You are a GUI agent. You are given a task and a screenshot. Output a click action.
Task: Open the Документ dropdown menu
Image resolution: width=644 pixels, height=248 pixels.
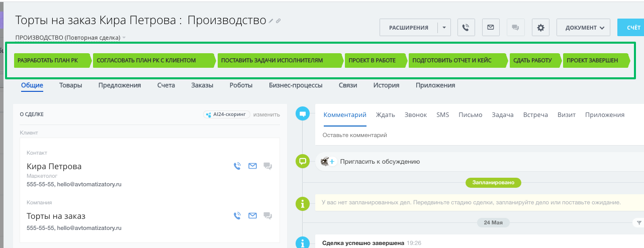[583, 28]
